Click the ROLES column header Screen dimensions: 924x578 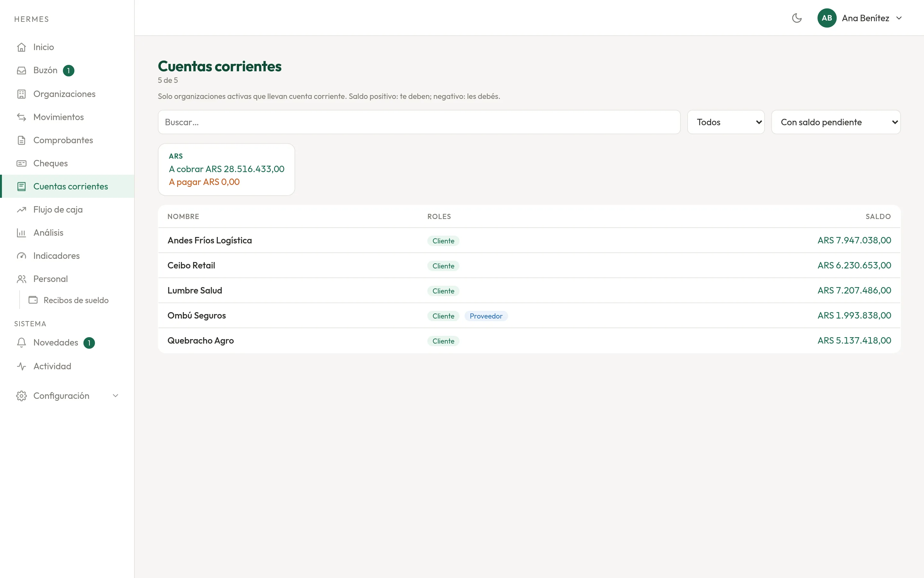coord(439,217)
